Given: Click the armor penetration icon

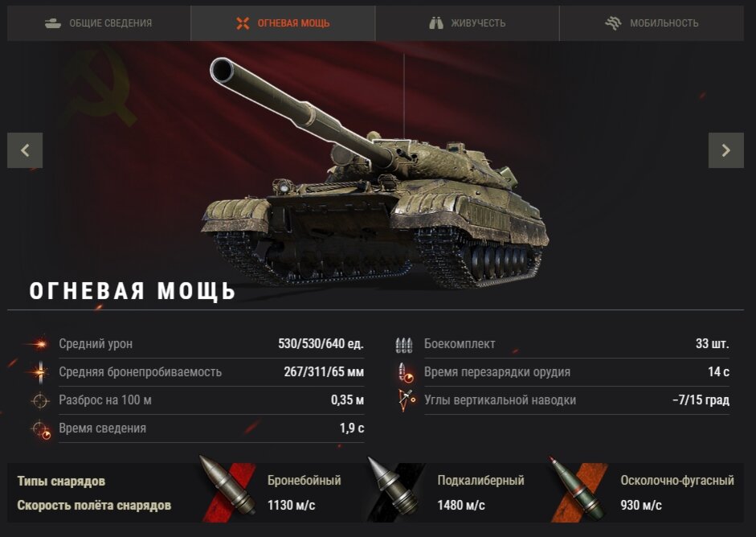Looking at the screenshot, I should pyautogui.click(x=39, y=372).
